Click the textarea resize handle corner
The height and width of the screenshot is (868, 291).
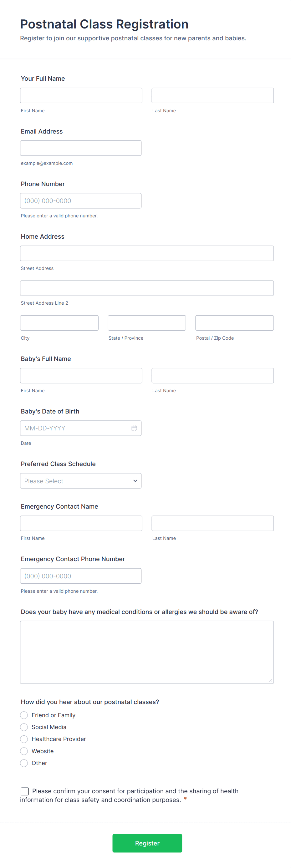270,680
